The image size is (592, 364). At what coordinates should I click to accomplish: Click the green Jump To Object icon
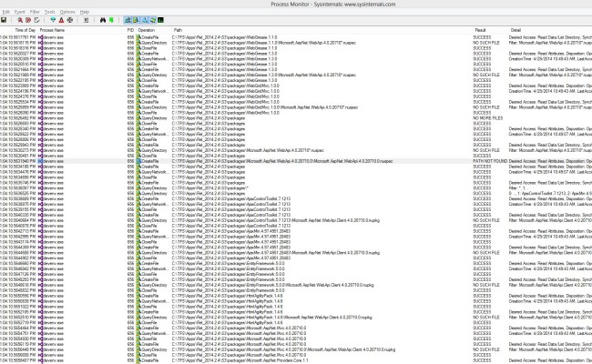(111, 20)
